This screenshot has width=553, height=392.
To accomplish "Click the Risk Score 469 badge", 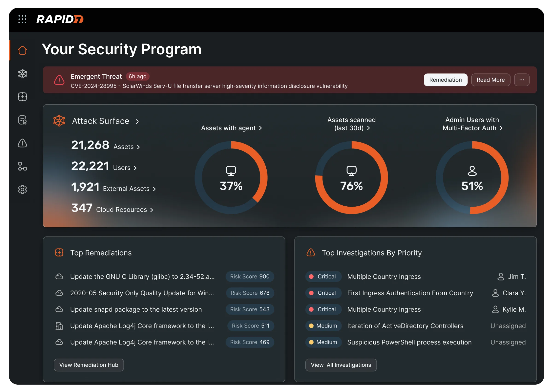I will coord(250,342).
